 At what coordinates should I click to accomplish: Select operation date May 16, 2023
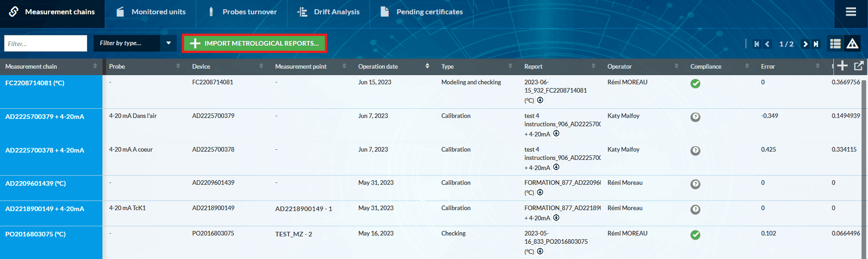(x=376, y=233)
